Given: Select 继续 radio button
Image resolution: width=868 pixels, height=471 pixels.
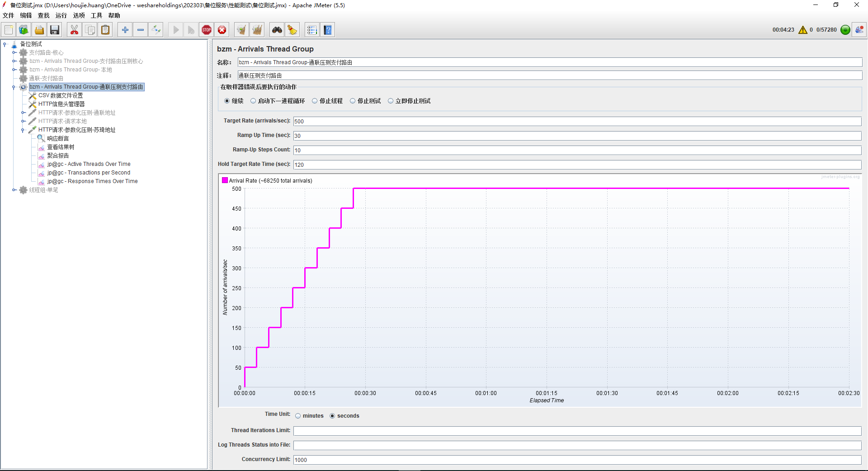Looking at the screenshot, I should click(x=227, y=101).
